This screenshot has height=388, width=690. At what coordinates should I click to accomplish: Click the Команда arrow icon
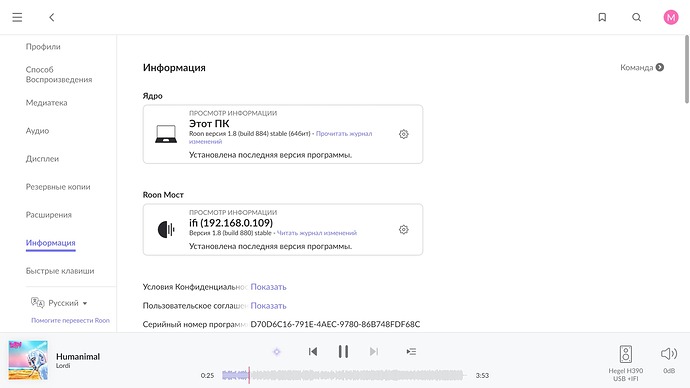coord(660,67)
